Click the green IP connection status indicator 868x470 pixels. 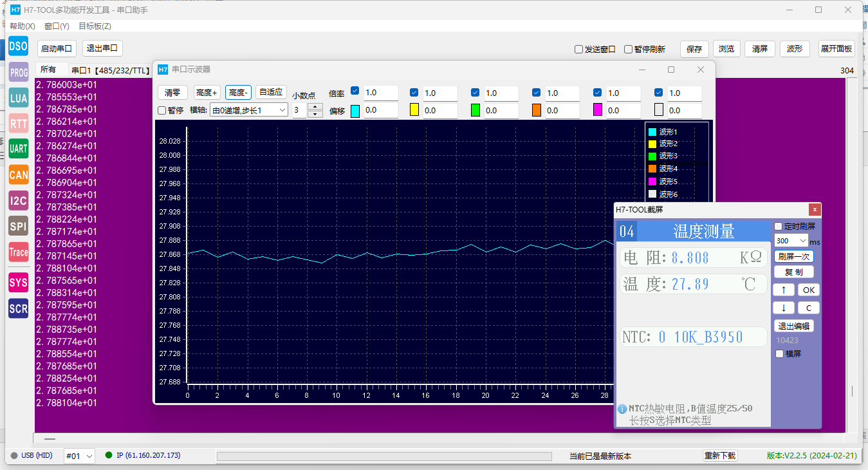click(x=109, y=455)
